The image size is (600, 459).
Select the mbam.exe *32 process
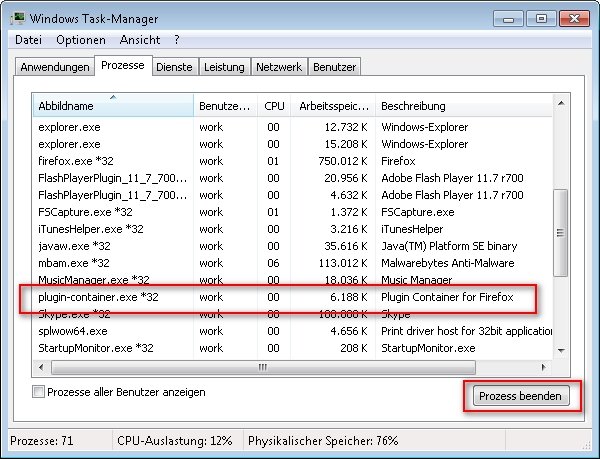click(x=293, y=263)
